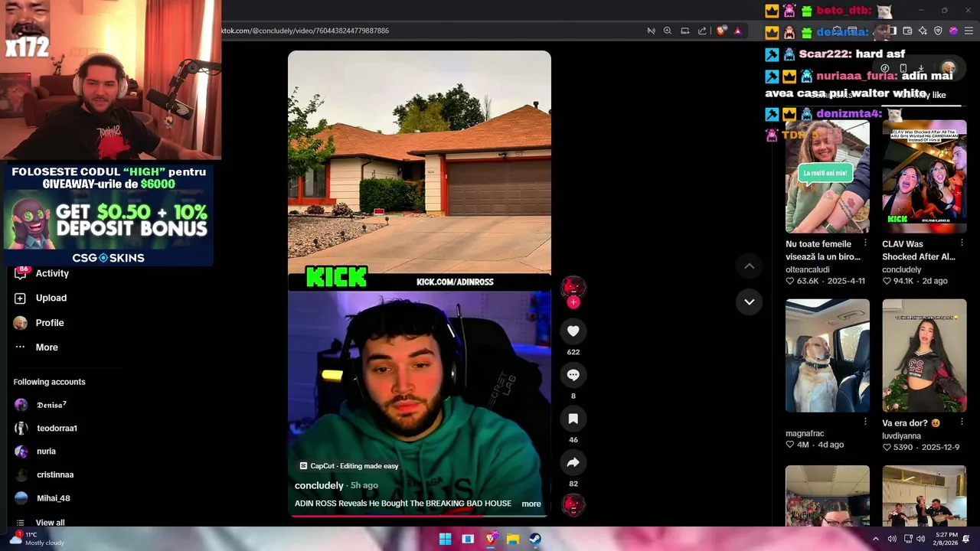The height and width of the screenshot is (551, 980).
Task: Go to the previous video with up arrow
Action: [x=750, y=266]
